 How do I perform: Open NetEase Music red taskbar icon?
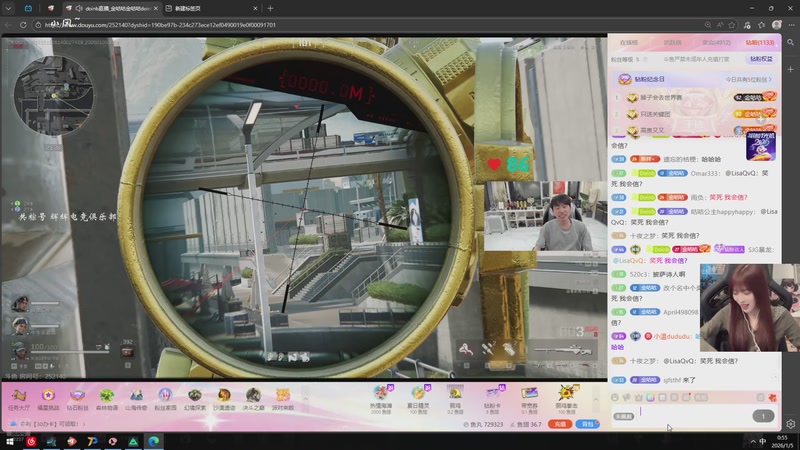(x=31, y=441)
